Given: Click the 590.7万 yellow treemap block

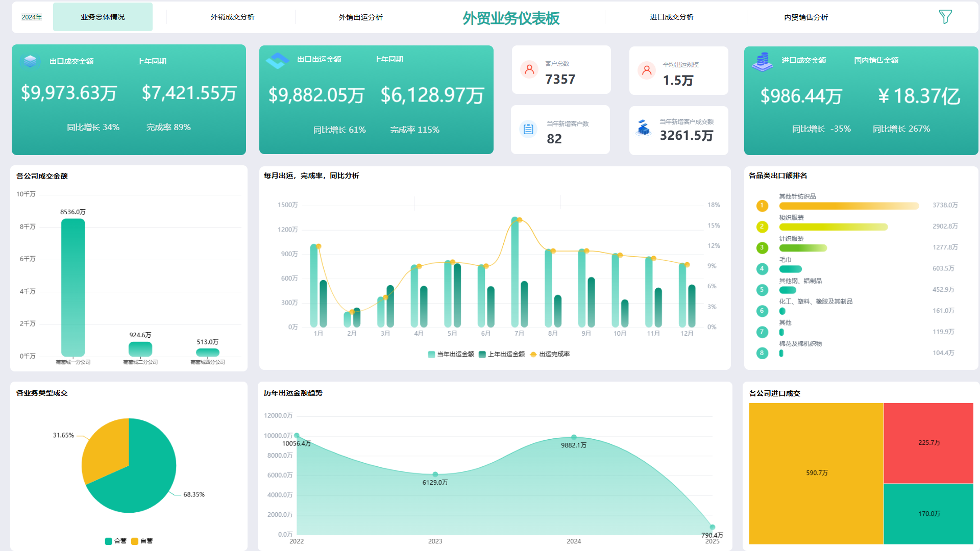Looking at the screenshot, I should (x=816, y=473).
